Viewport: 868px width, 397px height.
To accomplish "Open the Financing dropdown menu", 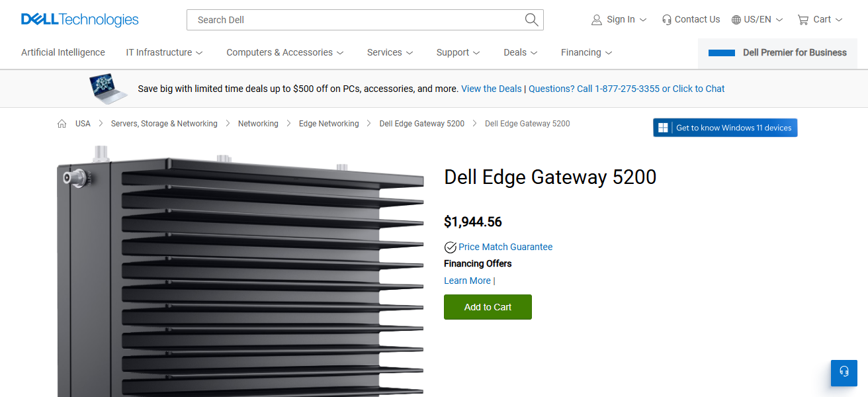I will point(586,52).
